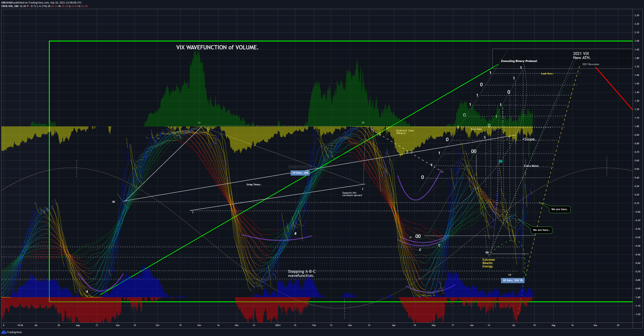Click the Nov label on time axis
644x336 pixels.
[x=199, y=325]
